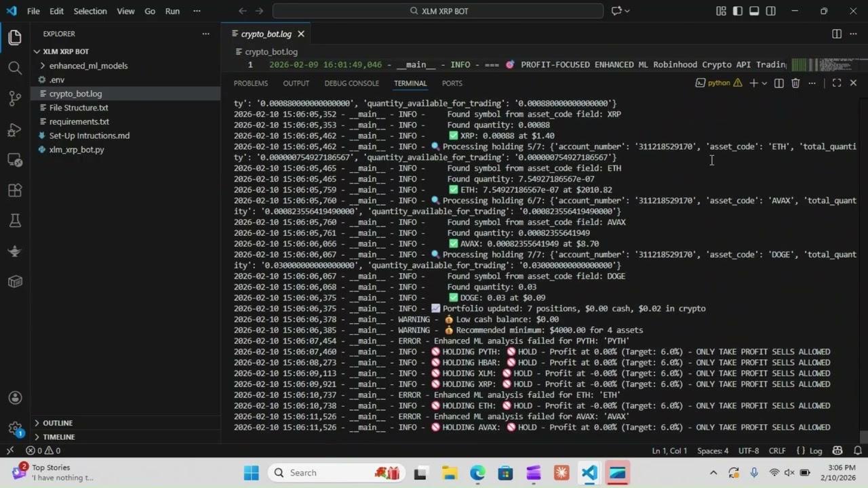Open the Explorer view in activity bar
868x488 pixels.
(15, 38)
